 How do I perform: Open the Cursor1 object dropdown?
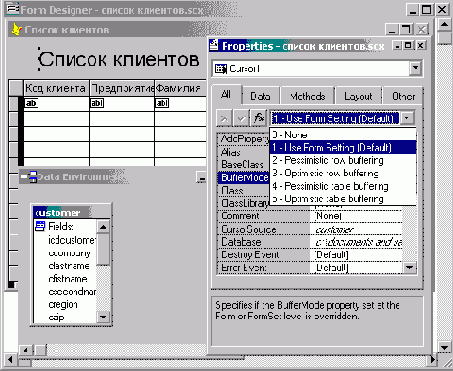coord(415,69)
